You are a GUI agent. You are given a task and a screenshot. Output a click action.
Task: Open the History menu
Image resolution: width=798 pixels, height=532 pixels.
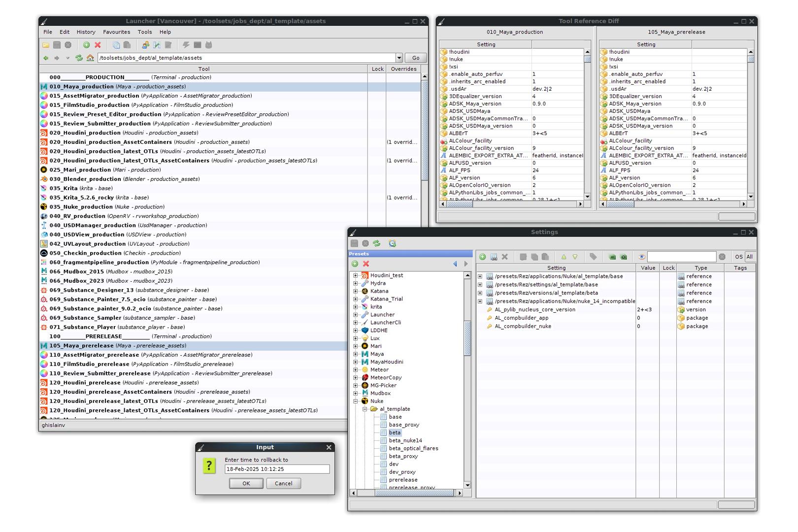click(x=86, y=32)
